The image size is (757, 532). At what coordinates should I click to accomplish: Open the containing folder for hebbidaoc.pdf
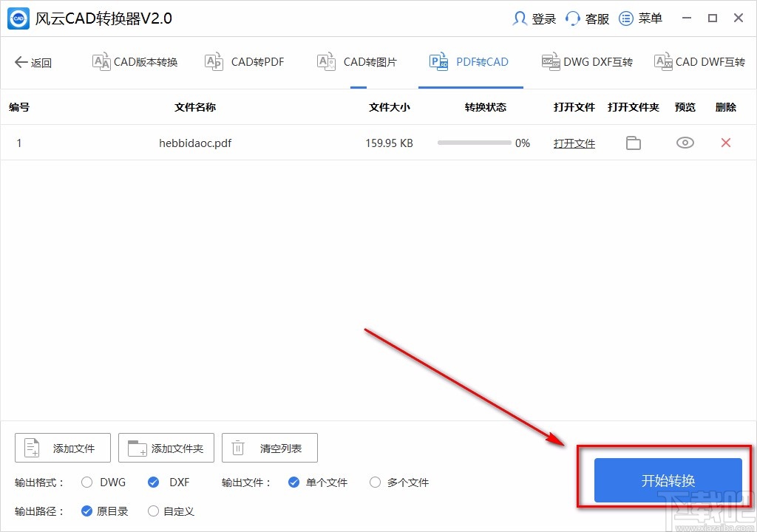click(x=633, y=143)
